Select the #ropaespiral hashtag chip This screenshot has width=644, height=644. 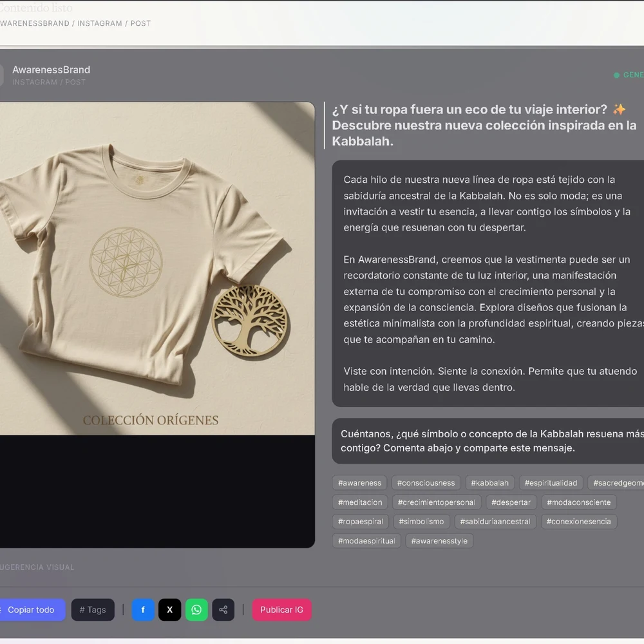point(361,522)
